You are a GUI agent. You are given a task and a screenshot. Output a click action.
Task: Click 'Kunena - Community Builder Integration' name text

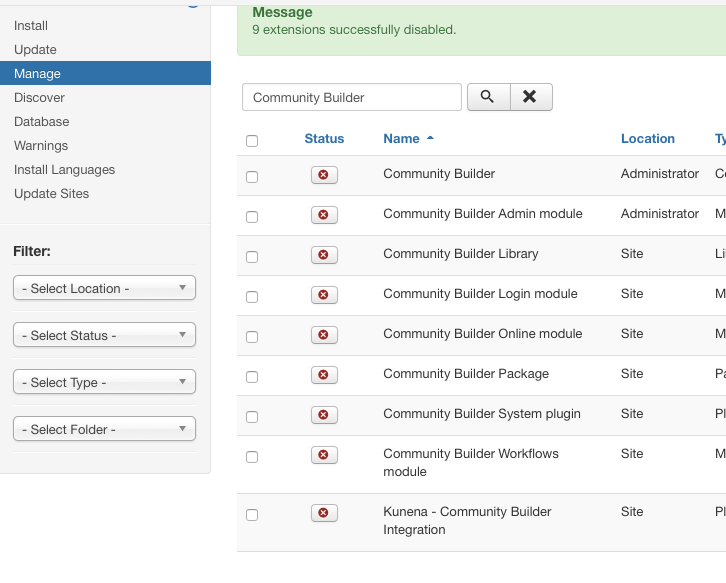pyautogui.click(x=467, y=520)
